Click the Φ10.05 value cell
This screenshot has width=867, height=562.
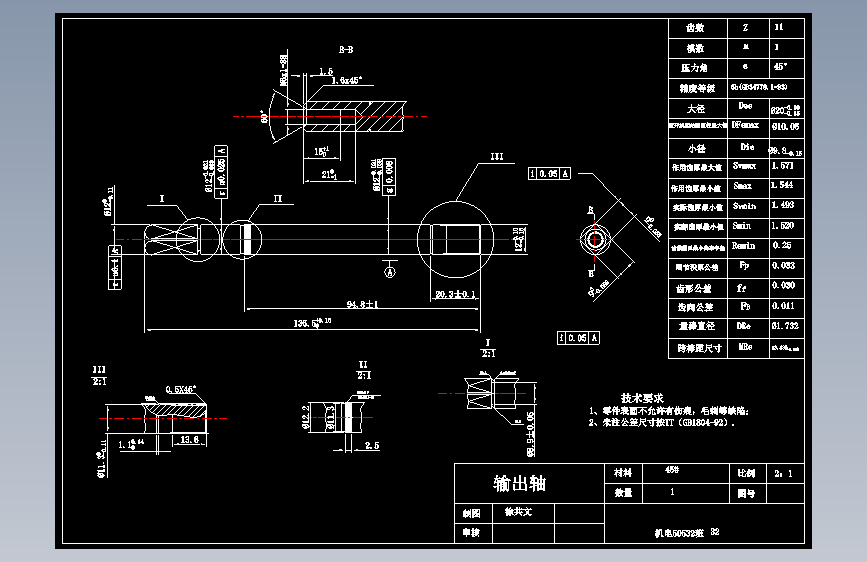pyautogui.click(x=786, y=127)
